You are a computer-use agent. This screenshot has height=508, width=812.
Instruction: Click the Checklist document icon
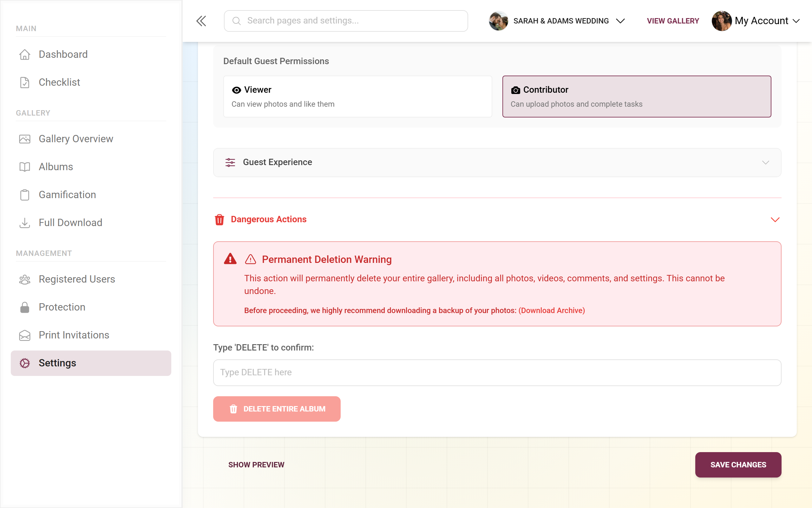click(24, 82)
